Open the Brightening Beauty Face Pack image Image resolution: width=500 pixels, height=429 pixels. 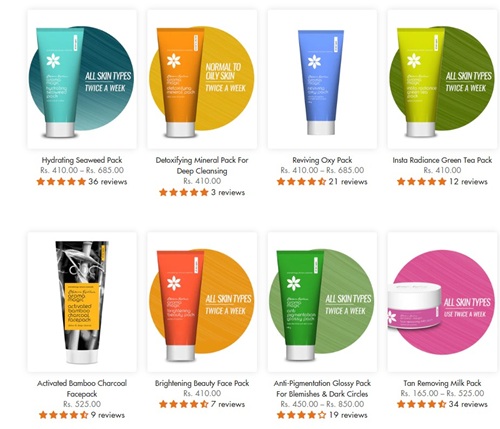pos(202,302)
